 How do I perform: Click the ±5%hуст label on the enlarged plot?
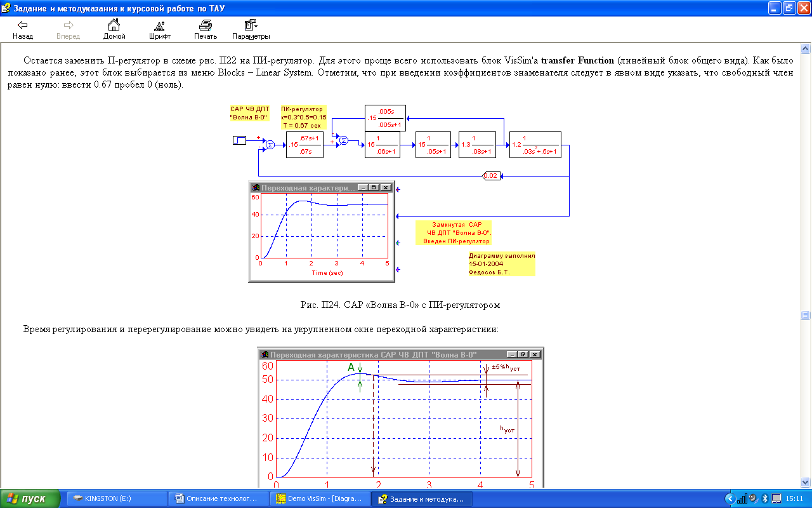(x=506, y=368)
